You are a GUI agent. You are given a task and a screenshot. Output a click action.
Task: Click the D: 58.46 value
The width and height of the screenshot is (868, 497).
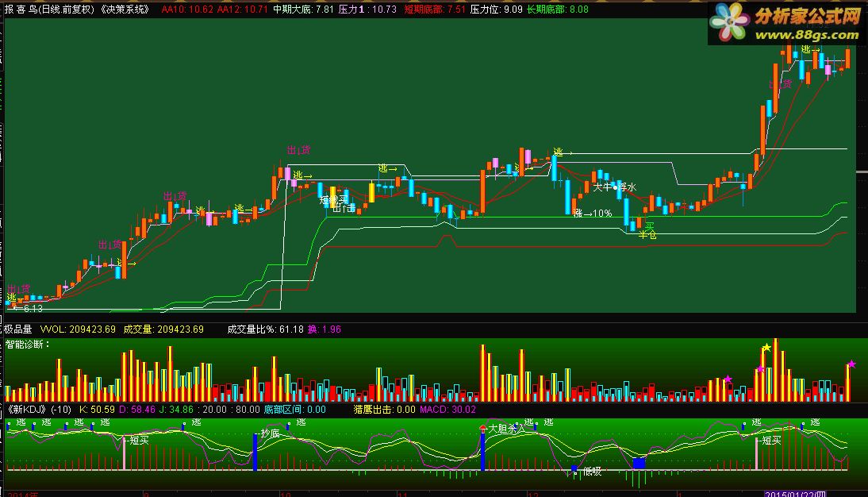coord(136,410)
